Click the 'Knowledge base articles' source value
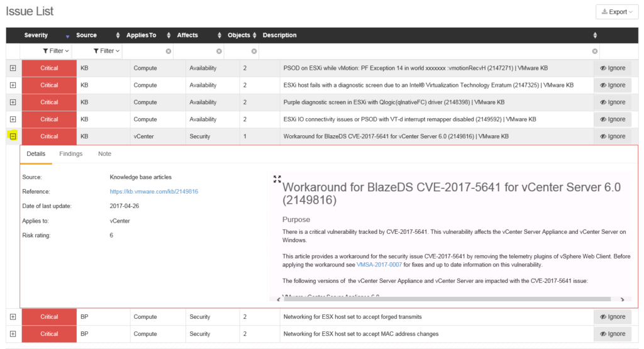 140,177
